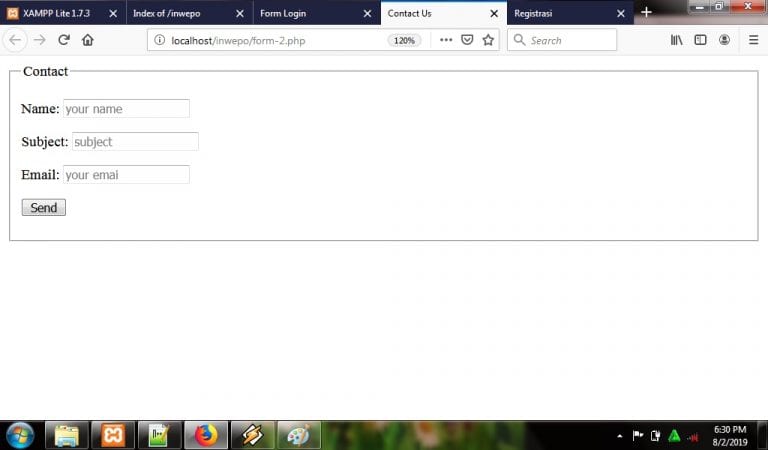Image resolution: width=768 pixels, height=450 pixels.
Task: Click the Name: label
Action: point(40,109)
